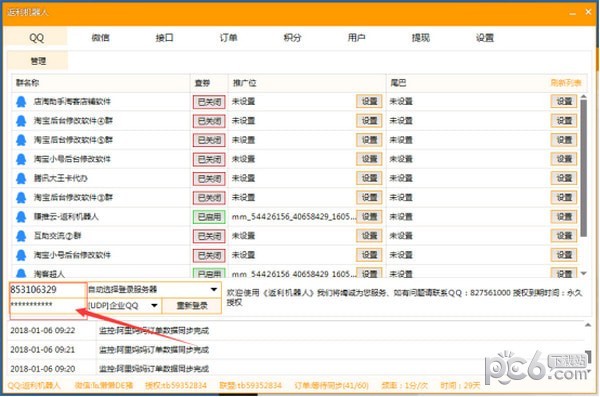Set 推广位 for 店淘助手淘客店铺软件

(369, 101)
